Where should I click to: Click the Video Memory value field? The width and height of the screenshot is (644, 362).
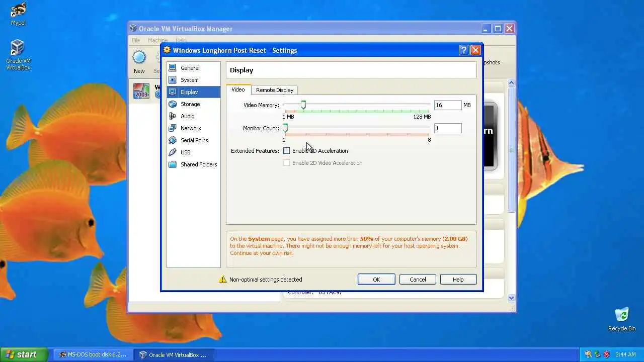coord(448,105)
